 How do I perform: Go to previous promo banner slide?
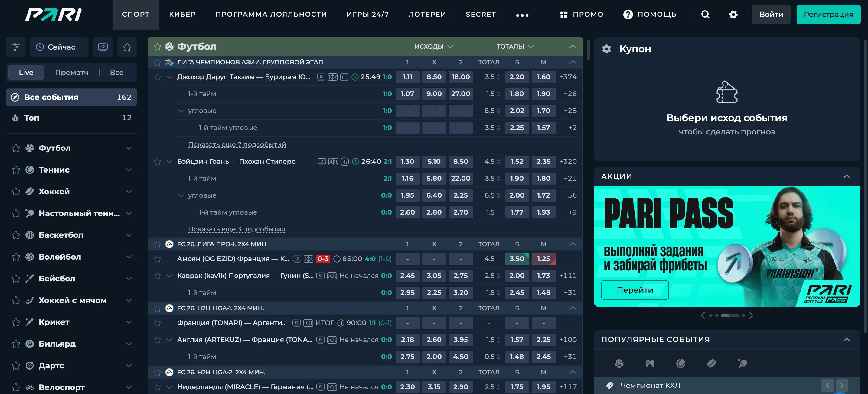coord(703,315)
